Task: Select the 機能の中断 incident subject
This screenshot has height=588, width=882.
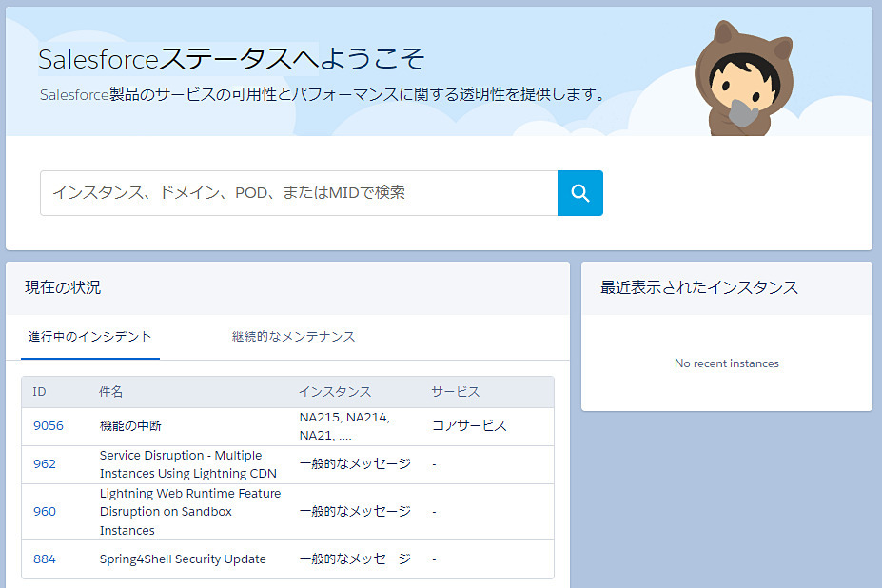Action: (130, 426)
